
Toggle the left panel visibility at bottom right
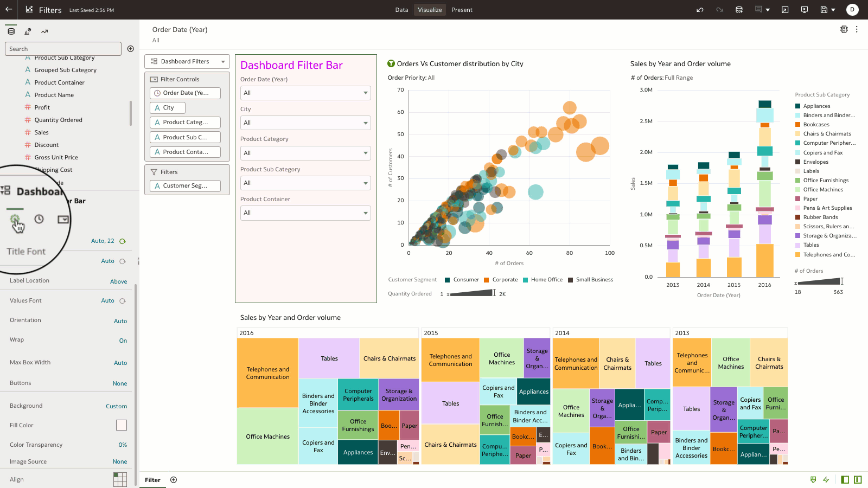click(844, 480)
